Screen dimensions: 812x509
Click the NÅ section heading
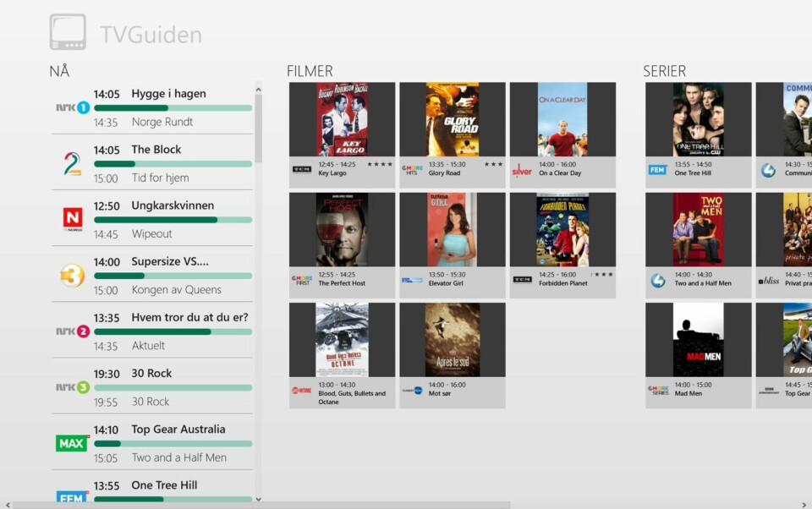[x=59, y=72]
